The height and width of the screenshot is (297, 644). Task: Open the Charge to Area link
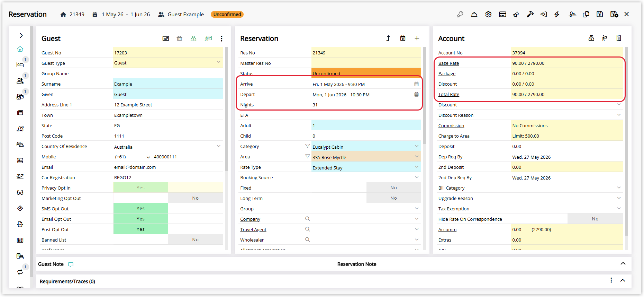click(x=454, y=136)
